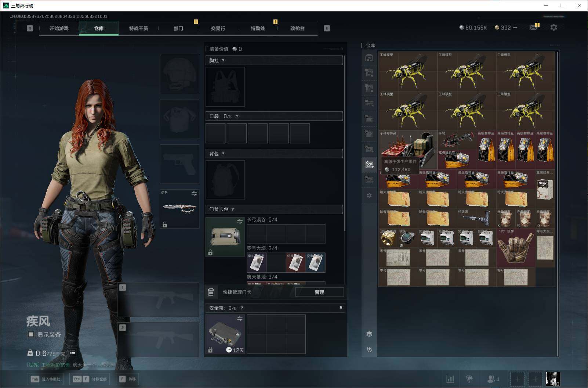This screenshot has height=388, width=588.
Task: Open the statistics bar chart icon
Action: click(450, 379)
